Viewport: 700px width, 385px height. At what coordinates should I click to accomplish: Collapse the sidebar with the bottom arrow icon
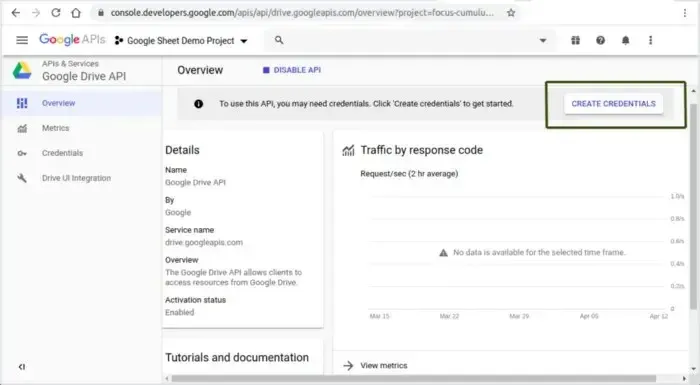21,367
